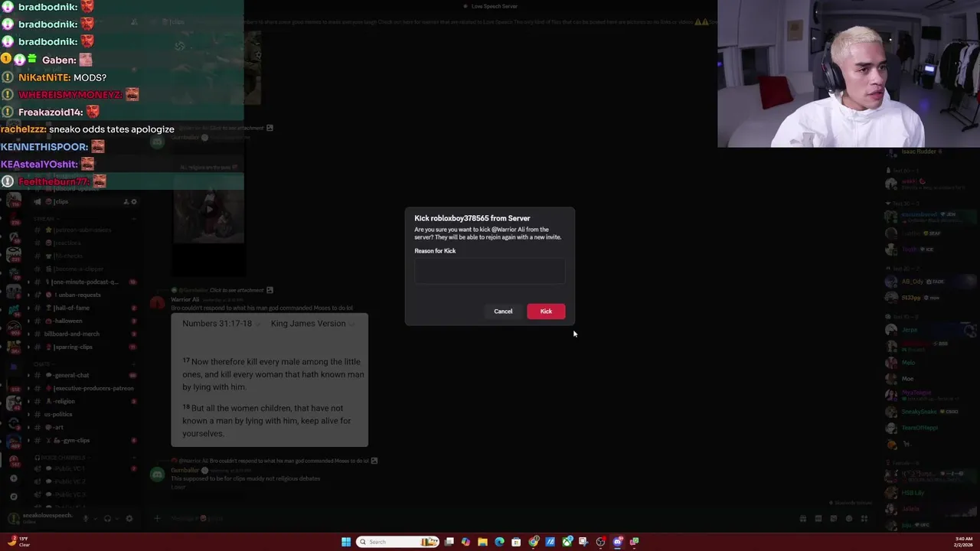Open the Numbers 31:17-18 image attachment
Screen dimensions: 980x551
coord(269,380)
